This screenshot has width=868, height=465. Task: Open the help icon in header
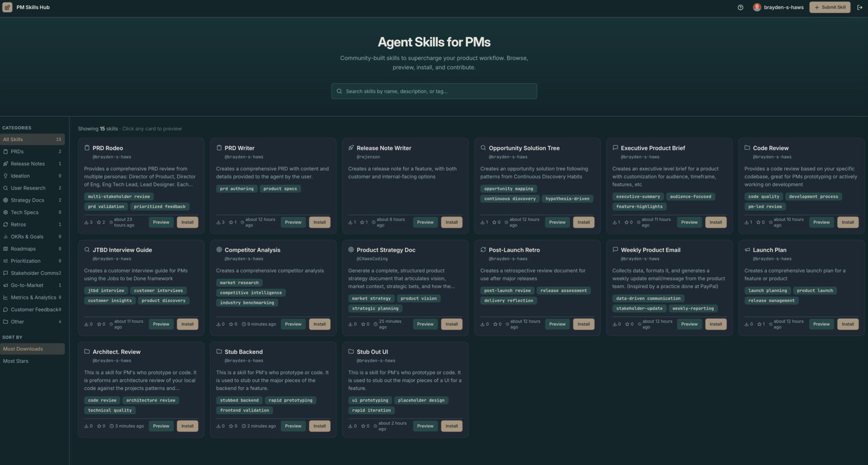(740, 8)
